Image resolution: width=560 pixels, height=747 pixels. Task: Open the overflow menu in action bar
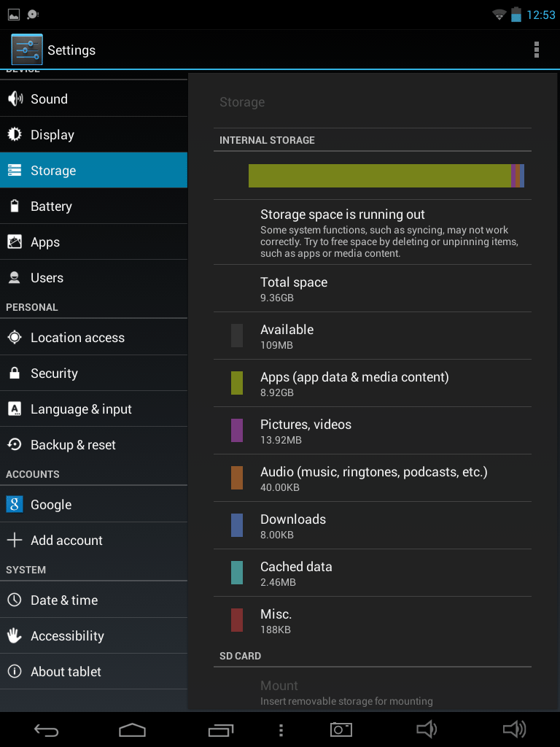(537, 50)
